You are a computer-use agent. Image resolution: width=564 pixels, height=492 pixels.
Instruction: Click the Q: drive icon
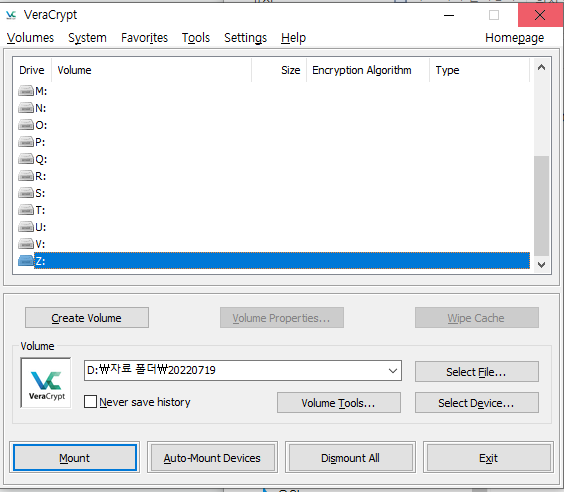point(26,159)
